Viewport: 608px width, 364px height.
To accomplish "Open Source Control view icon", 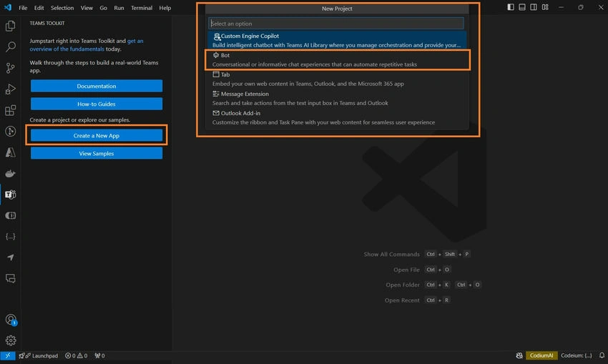I will (x=11, y=68).
